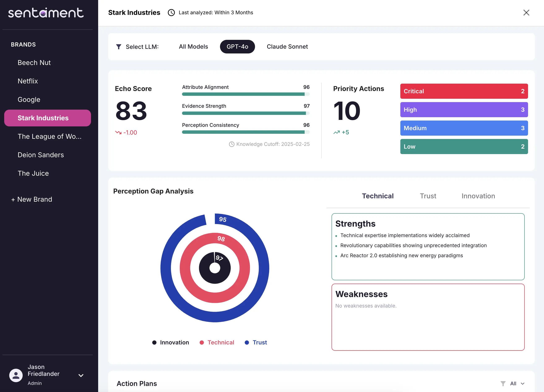Click Revolutionary capabilities strength bullet
This screenshot has width=544, height=392.
[413, 245]
